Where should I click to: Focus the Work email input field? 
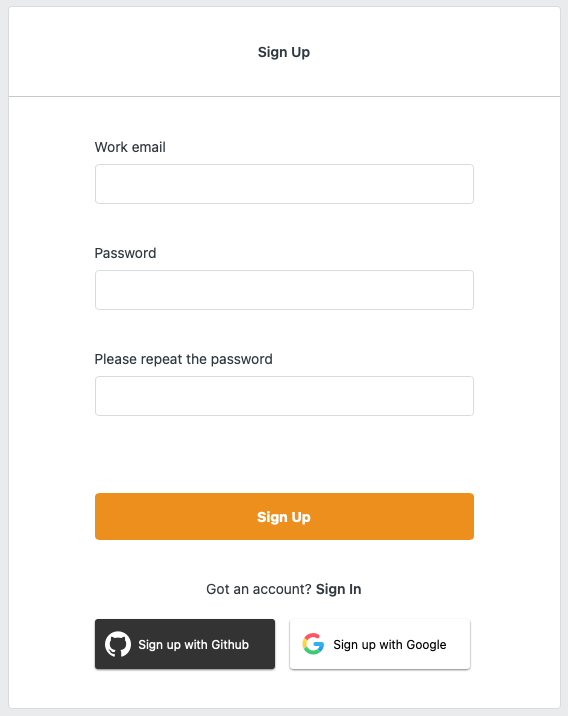click(x=284, y=184)
